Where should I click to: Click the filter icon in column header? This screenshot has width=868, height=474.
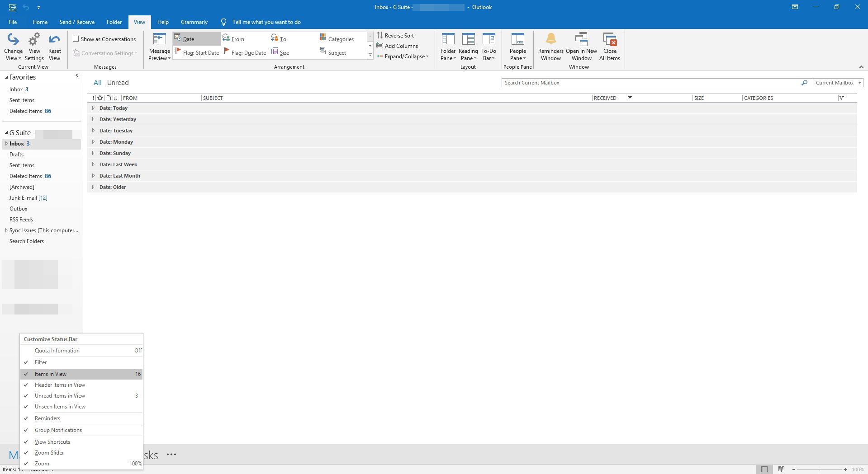pos(841,98)
